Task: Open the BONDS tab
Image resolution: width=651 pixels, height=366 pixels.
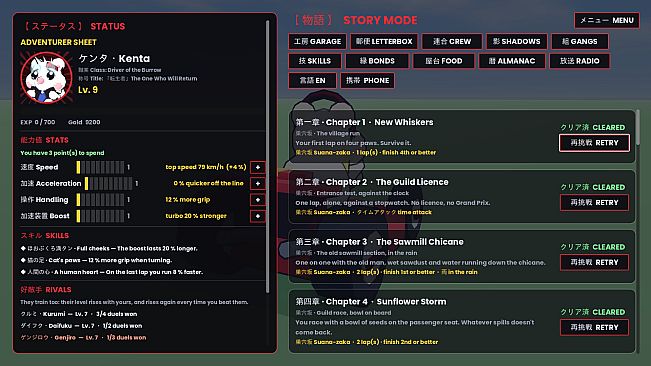Action: pyautogui.click(x=377, y=61)
